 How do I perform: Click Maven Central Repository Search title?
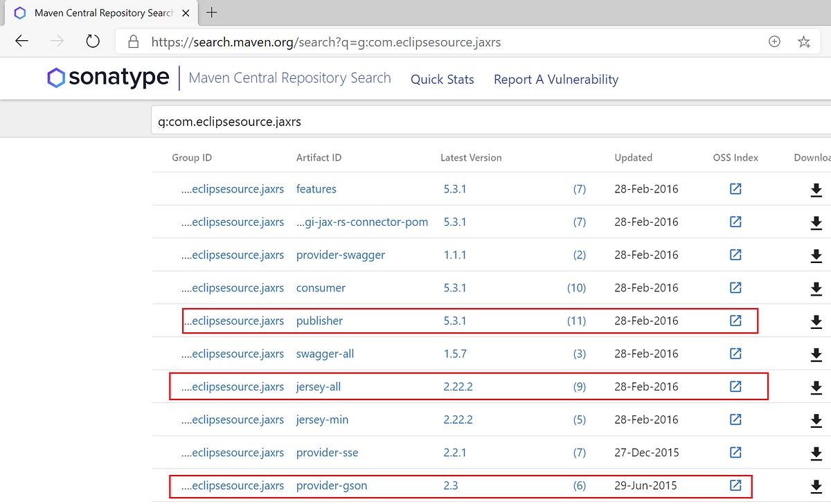tap(289, 78)
